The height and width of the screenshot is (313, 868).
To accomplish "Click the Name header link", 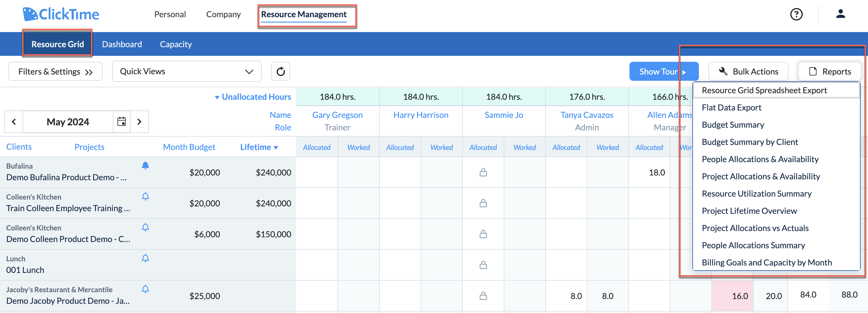I will pyautogui.click(x=280, y=115).
